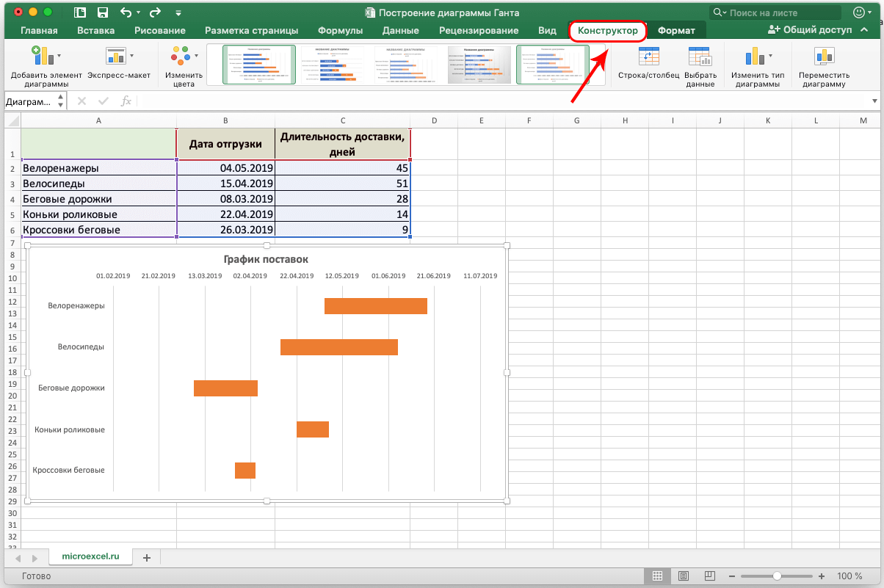
Task: Switch to Page Layout view in status bar
Action: [x=684, y=576]
